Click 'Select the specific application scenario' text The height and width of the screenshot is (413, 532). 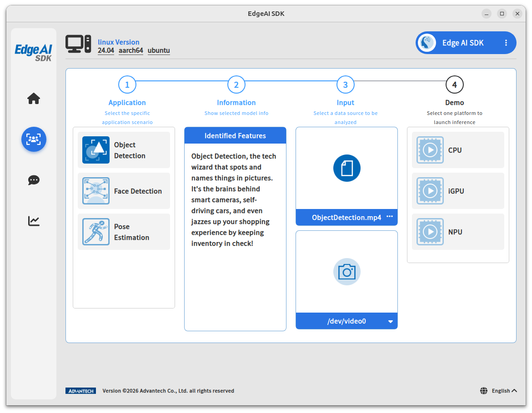(127, 118)
